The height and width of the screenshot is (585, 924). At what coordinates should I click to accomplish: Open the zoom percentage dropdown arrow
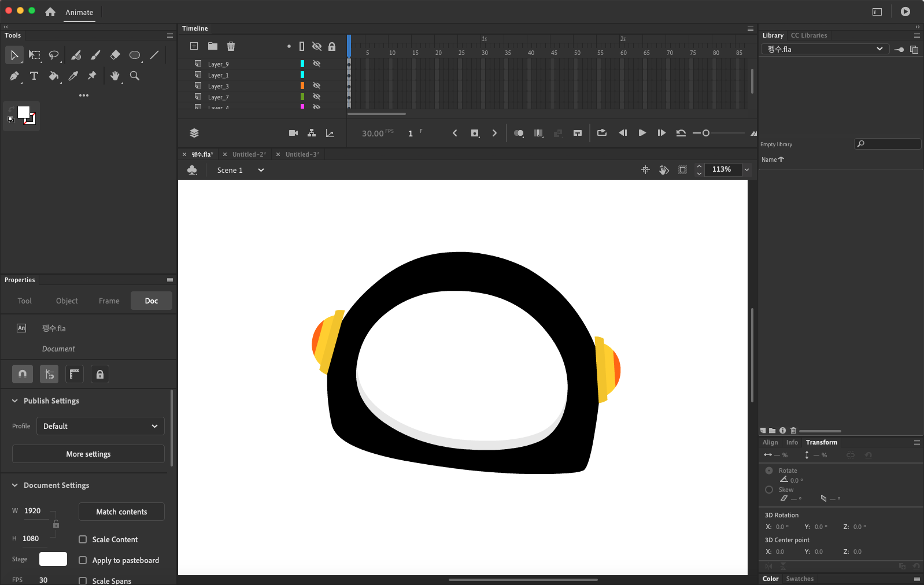click(x=746, y=169)
